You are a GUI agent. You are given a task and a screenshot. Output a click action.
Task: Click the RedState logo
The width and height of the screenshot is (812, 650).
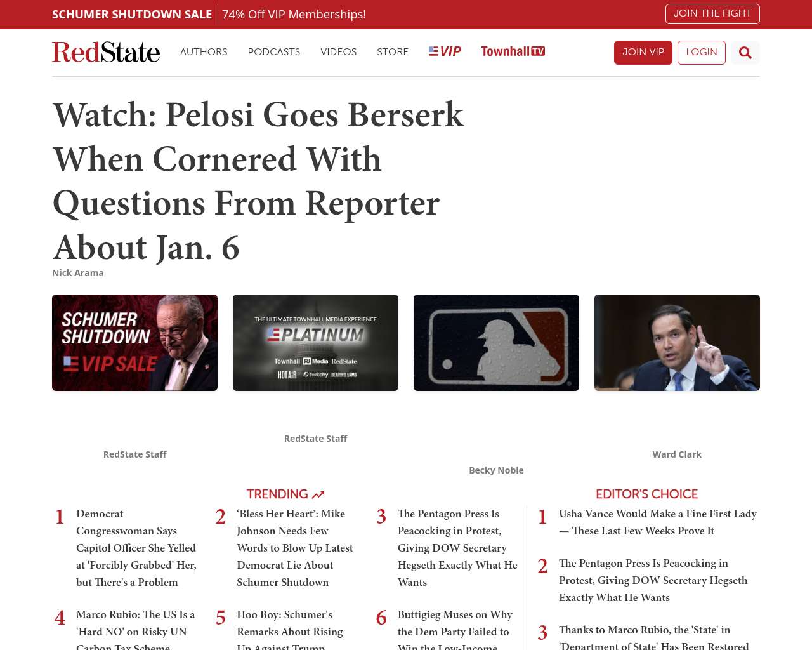(x=106, y=52)
